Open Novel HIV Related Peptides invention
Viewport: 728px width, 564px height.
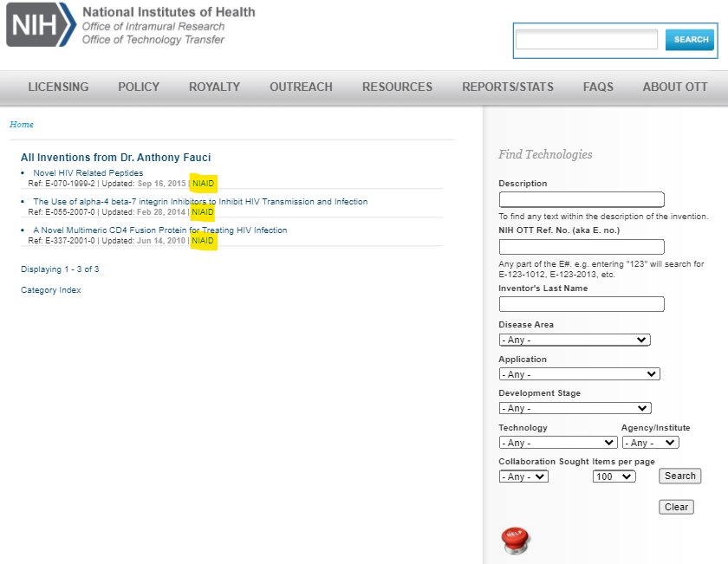pyautogui.click(x=88, y=172)
